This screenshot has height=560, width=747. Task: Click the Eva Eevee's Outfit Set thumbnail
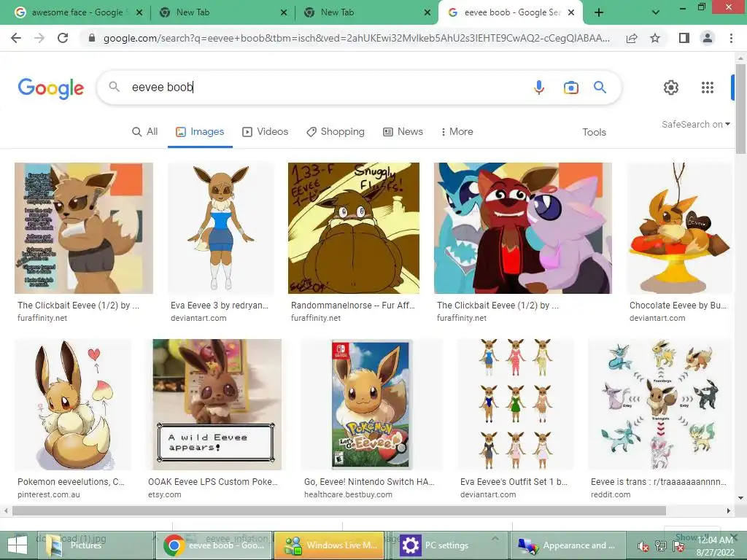point(516,404)
